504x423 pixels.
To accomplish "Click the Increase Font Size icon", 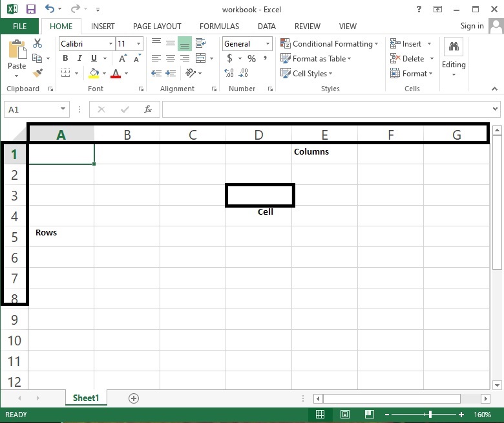I will point(121,58).
